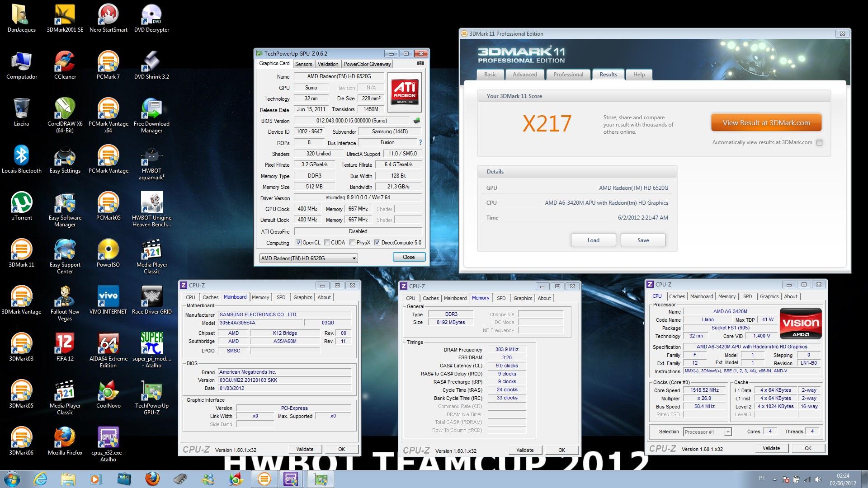Click the AMD Vision logo in CPU-Z
Screen dimensions: 868x488
[801, 324]
